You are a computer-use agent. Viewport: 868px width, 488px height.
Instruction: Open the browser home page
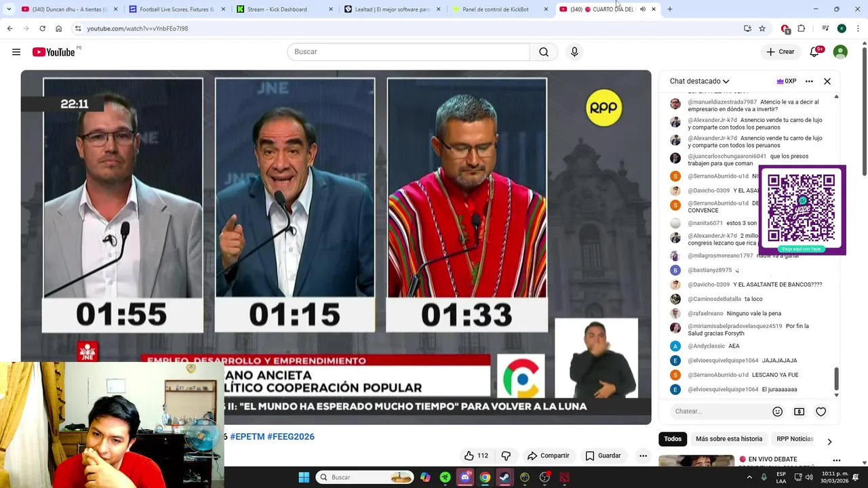tap(58, 28)
